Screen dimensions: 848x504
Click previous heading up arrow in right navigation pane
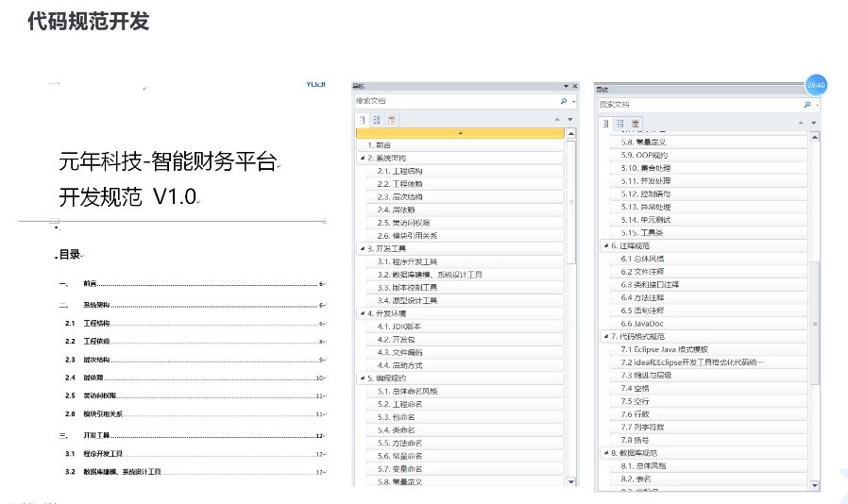coord(801,124)
